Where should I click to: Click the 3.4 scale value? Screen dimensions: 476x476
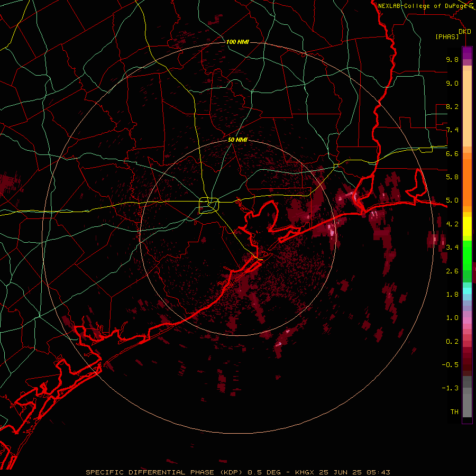click(x=452, y=248)
